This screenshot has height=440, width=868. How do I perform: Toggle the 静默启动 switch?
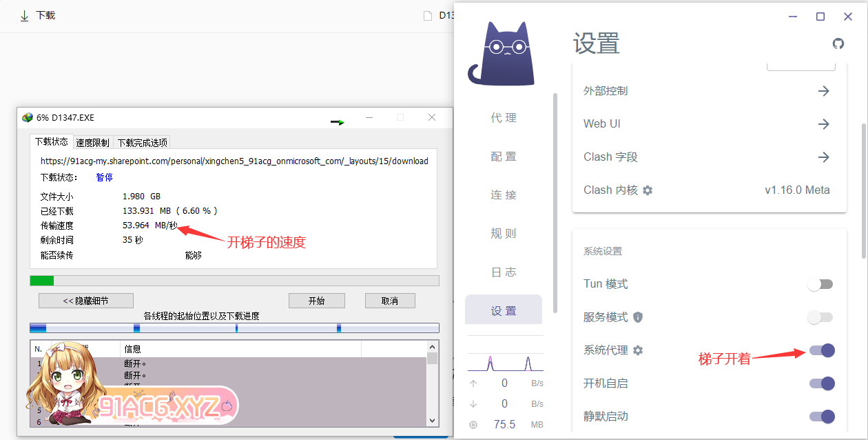[x=822, y=417]
